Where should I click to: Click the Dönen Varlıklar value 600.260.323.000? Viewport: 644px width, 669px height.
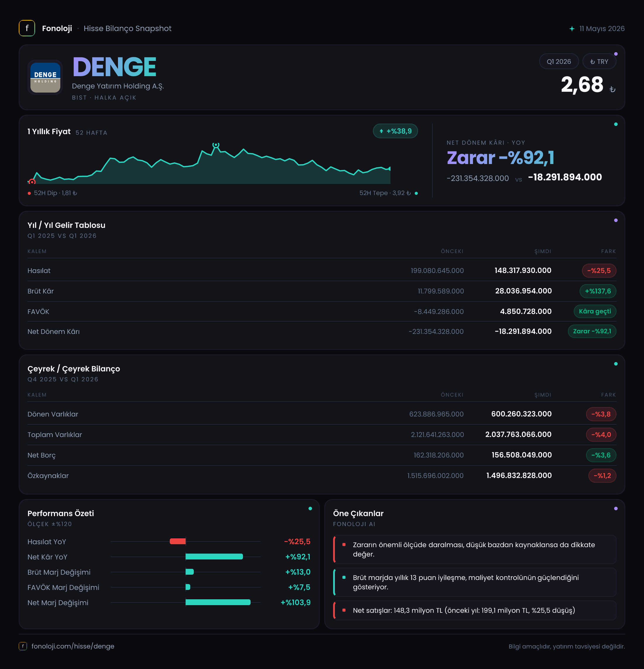522,414
